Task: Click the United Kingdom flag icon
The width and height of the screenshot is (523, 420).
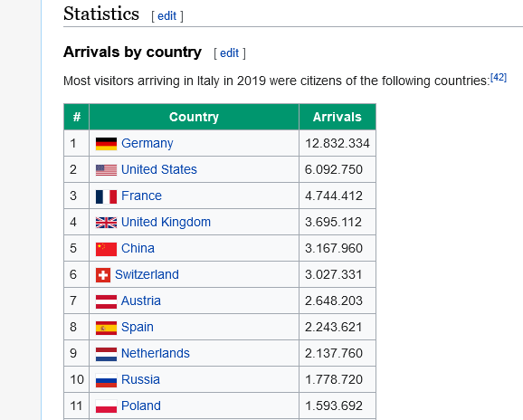Action: [x=106, y=223]
